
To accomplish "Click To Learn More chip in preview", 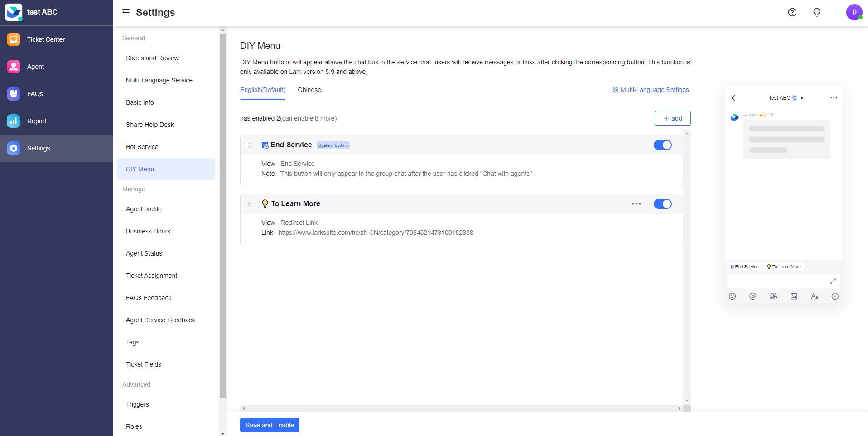I will [x=784, y=267].
